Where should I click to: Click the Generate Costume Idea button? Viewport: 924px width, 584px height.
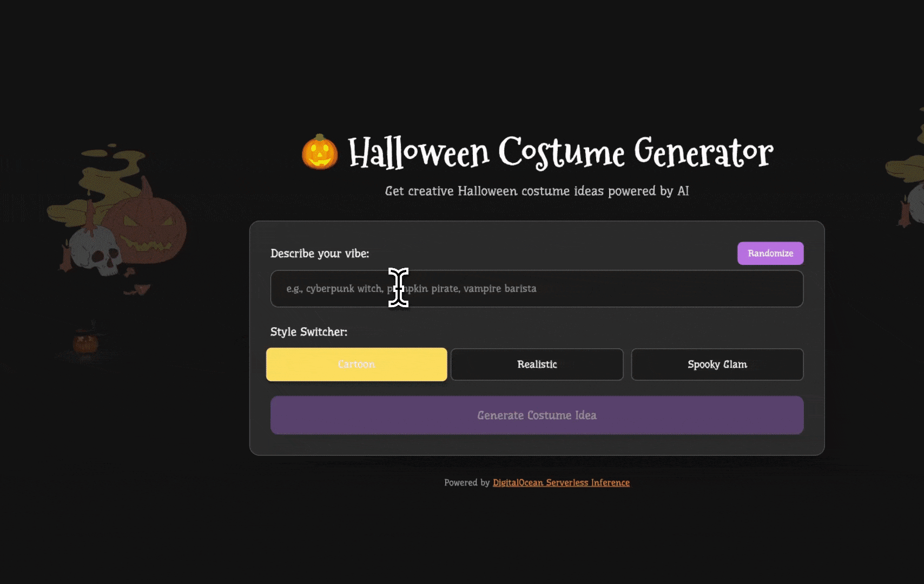click(x=537, y=415)
